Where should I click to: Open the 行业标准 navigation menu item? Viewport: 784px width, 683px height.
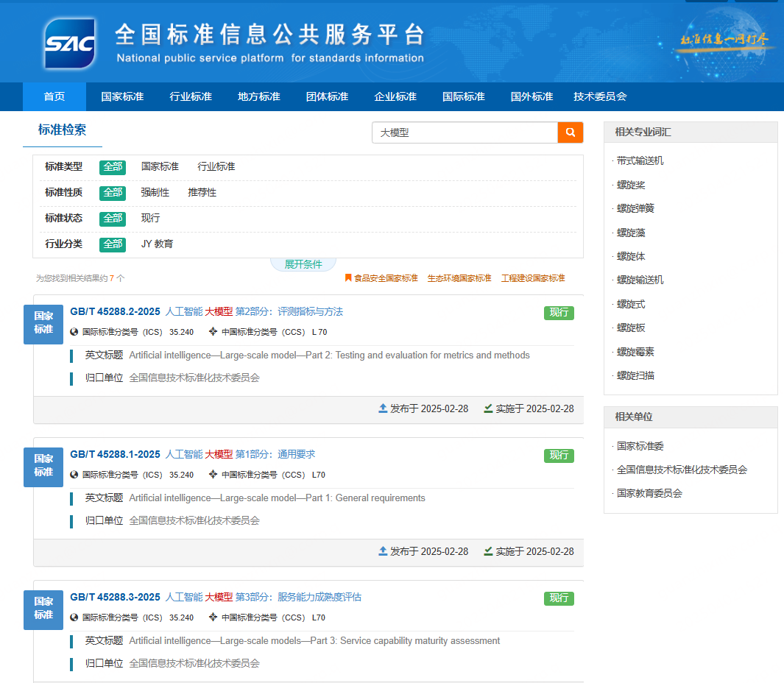point(191,96)
